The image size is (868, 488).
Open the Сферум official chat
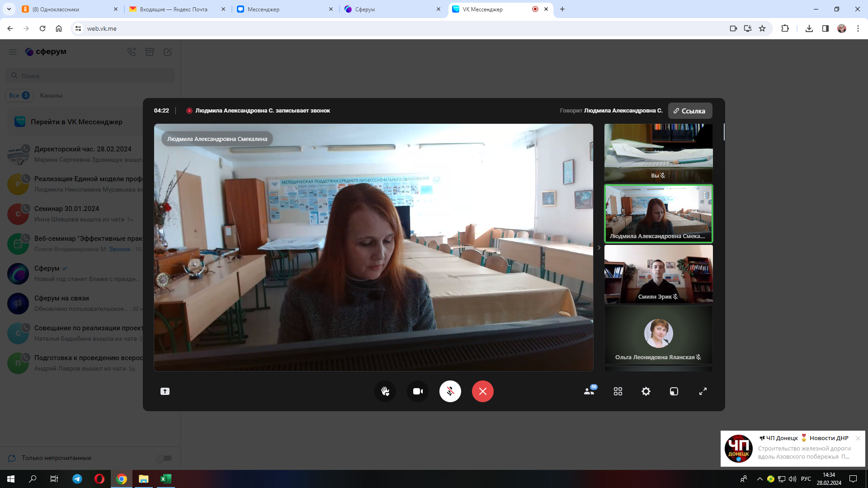click(x=75, y=273)
